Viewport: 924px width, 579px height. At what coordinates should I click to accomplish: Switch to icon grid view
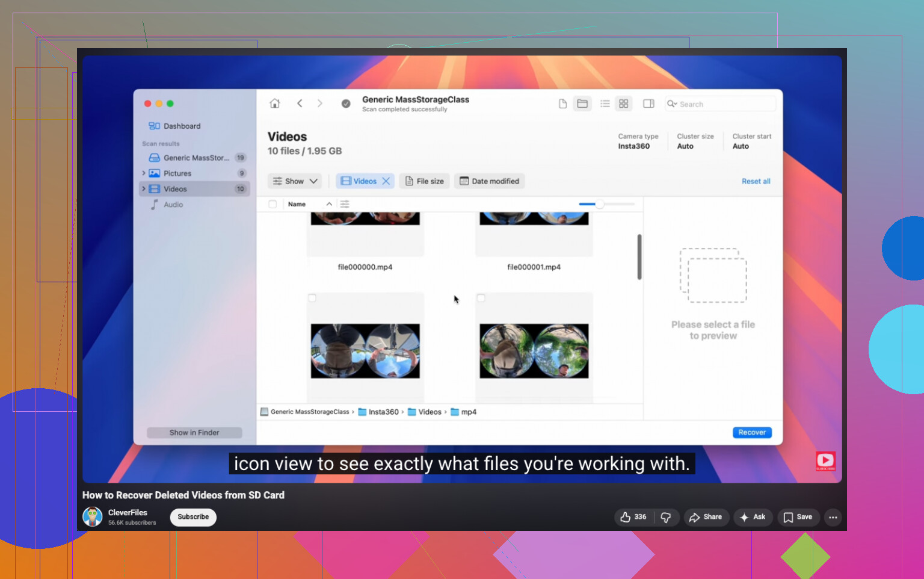tap(624, 104)
